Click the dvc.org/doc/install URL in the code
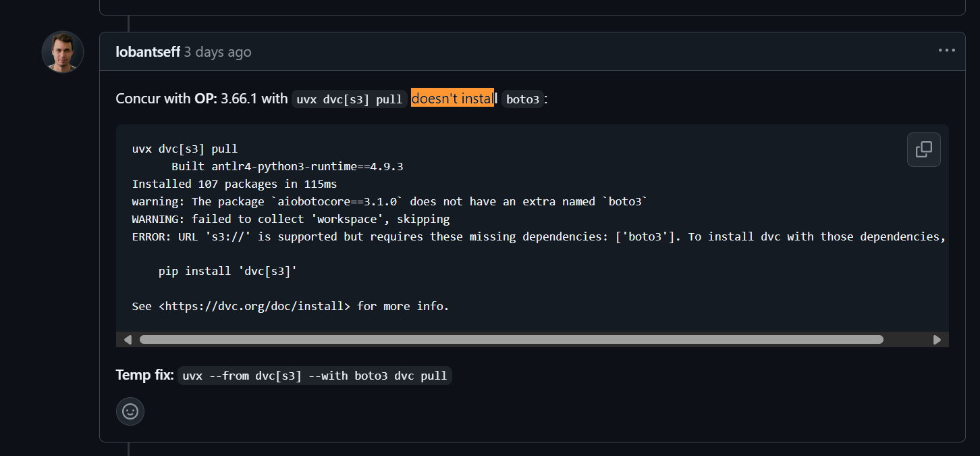The image size is (980, 456). point(254,306)
